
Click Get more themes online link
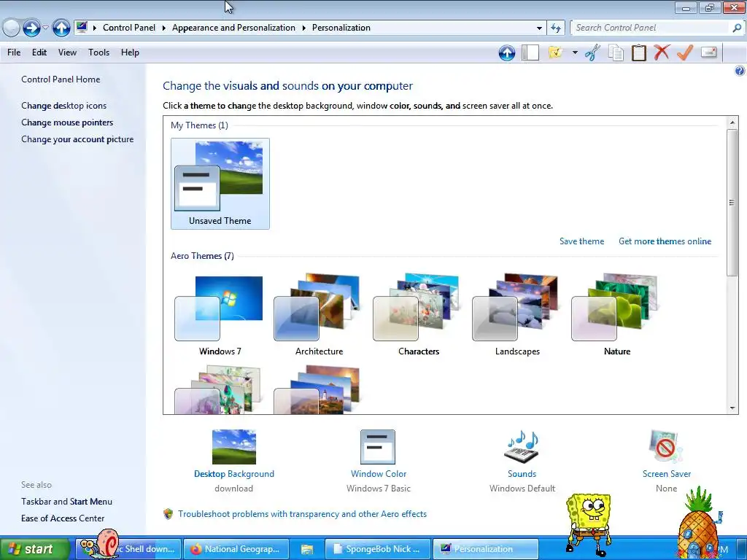(665, 241)
